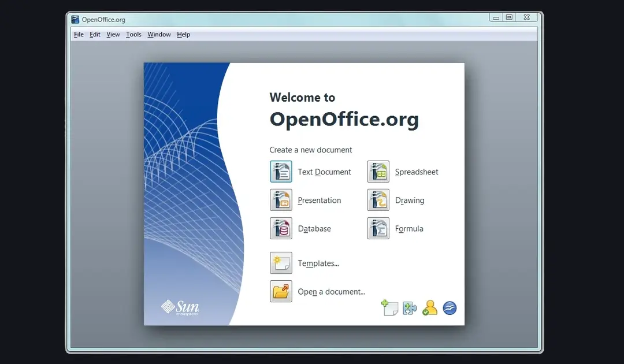This screenshot has width=624, height=364.
Task: Click the Presentation icon
Action: click(281, 200)
